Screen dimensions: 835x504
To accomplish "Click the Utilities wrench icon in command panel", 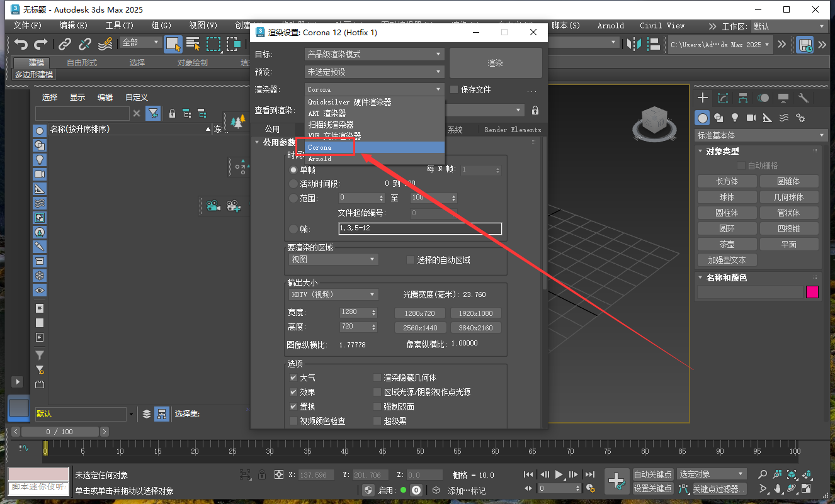I will point(804,98).
